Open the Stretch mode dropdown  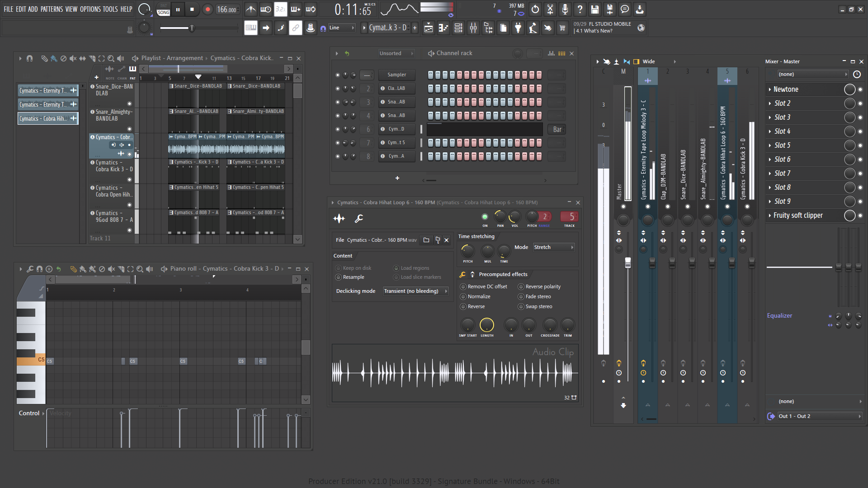tap(553, 247)
